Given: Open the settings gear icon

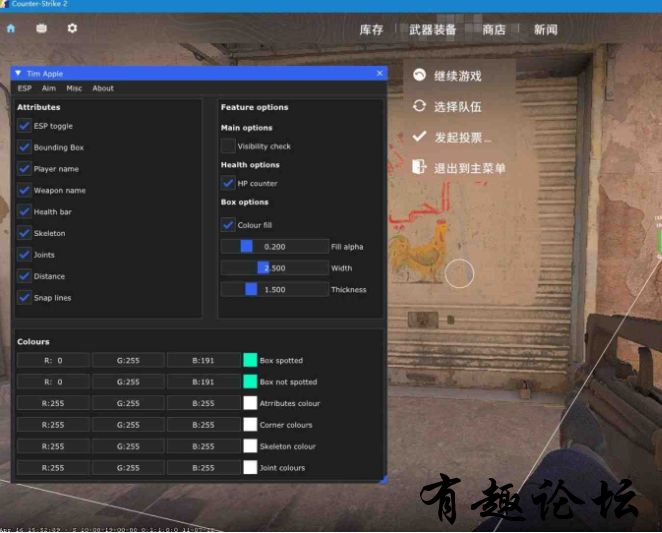Looking at the screenshot, I should pos(72,28).
